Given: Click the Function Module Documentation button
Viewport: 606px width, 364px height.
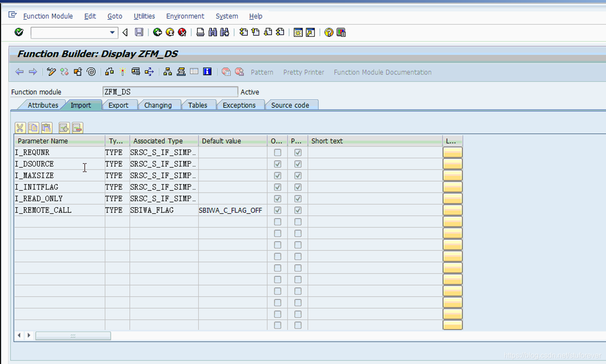Looking at the screenshot, I should (x=382, y=72).
